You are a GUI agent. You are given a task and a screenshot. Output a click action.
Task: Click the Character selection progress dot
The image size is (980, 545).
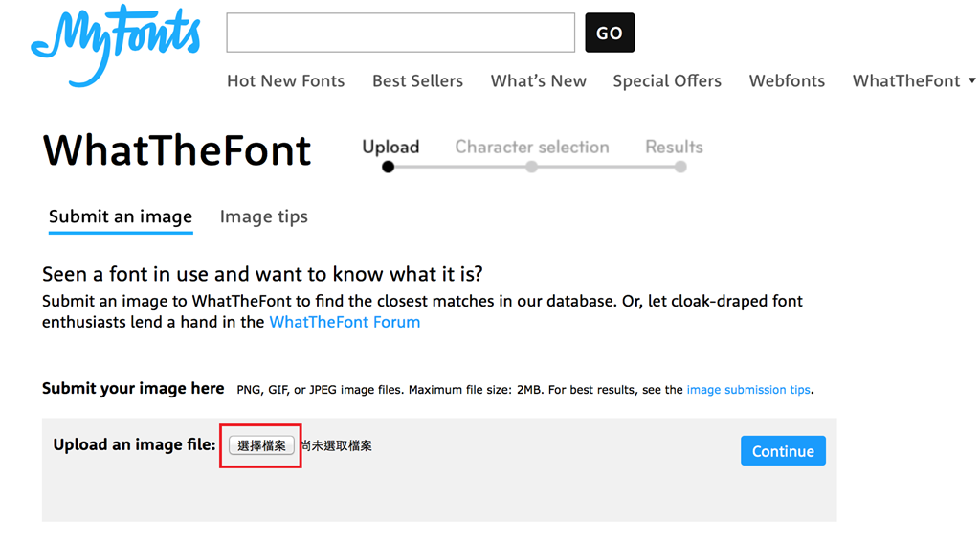pyautogui.click(x=531, y=167)
